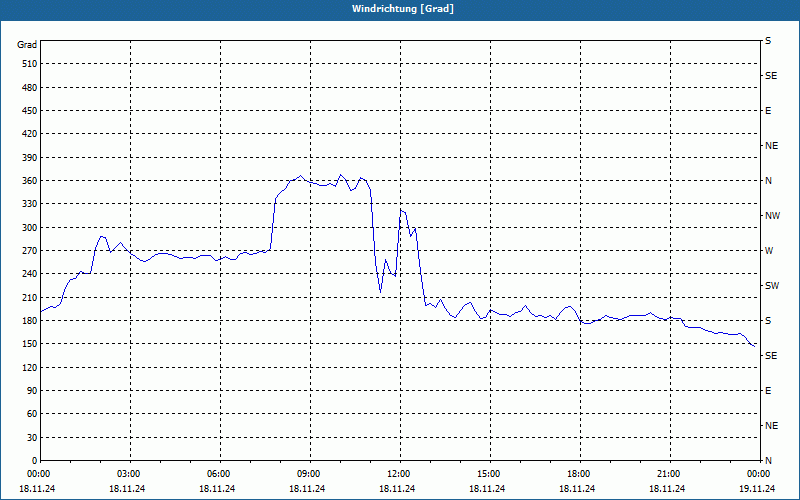Image resolution: width=800 pixels, height=500 pixels.
Task: Select the 30 y-axis value
Action: click(x=32, y=437)
